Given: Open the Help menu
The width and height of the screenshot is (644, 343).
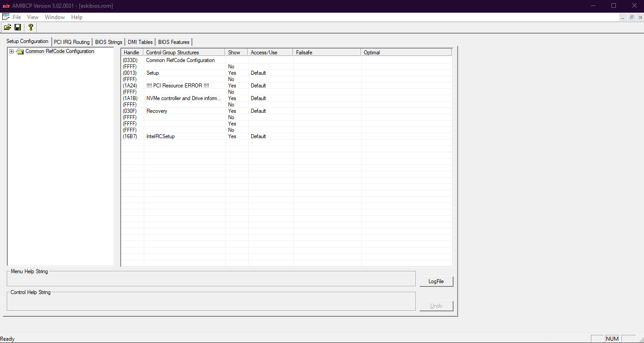Looking at the screenshot, I should [77, 17].
